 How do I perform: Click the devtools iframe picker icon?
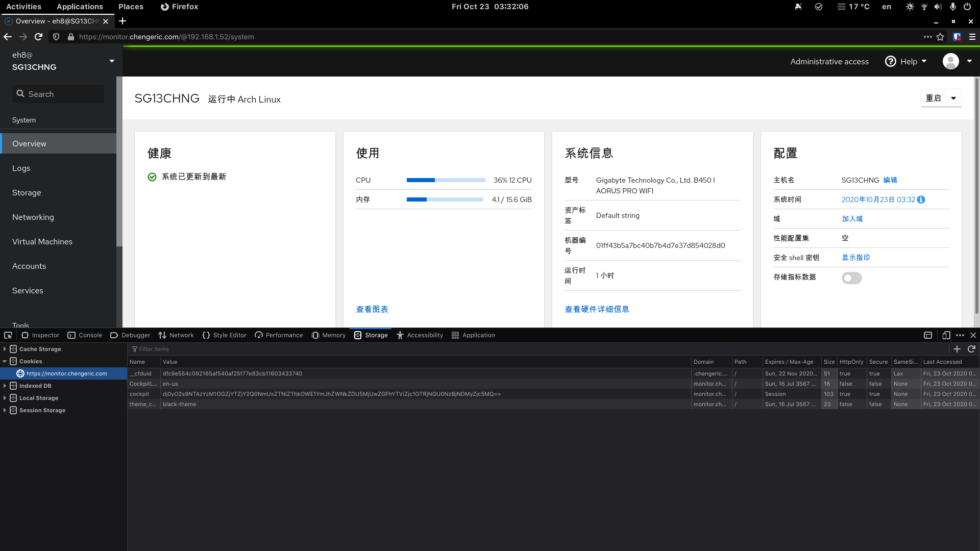point(928,335)
